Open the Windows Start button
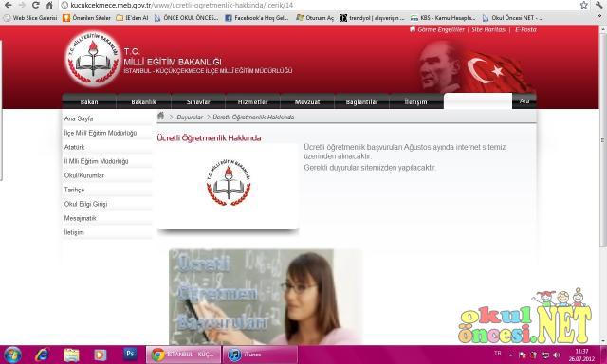 pos(12,355)
